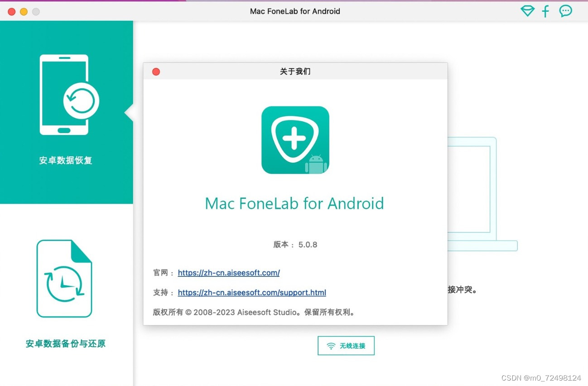
Task: Click the main window title Mac FoneLab for Android
Action: click(295, 11)
